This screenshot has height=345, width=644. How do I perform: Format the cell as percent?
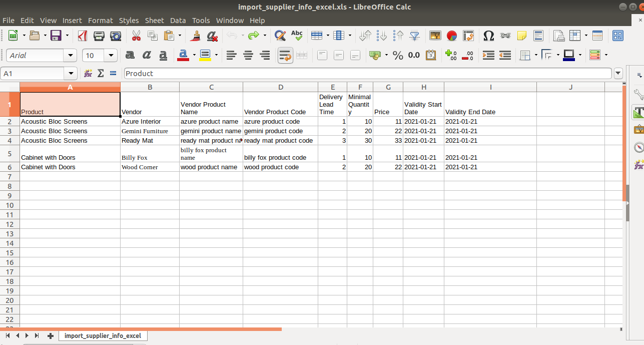click(x=398, y=55)
